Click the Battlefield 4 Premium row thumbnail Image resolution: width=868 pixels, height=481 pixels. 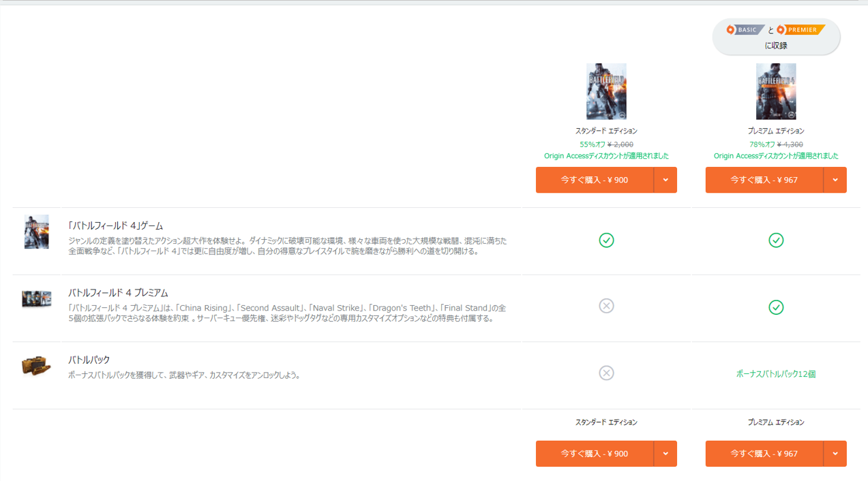(37, 299)
